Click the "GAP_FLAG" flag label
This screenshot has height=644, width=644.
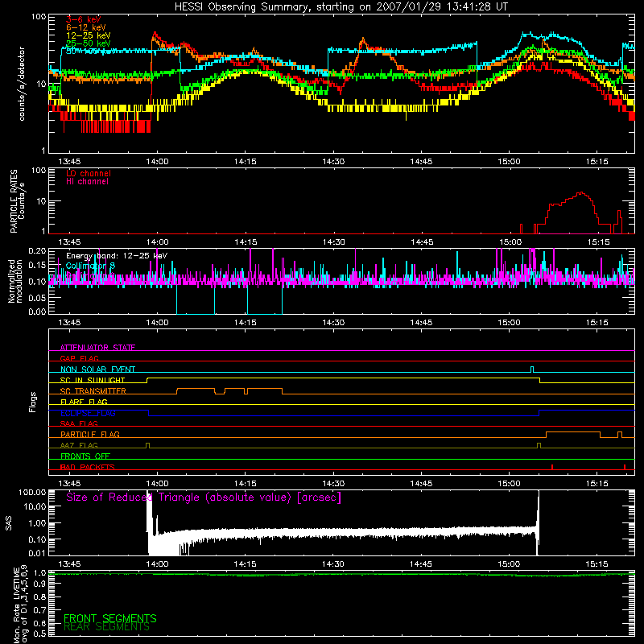click(x=79, y=358)
